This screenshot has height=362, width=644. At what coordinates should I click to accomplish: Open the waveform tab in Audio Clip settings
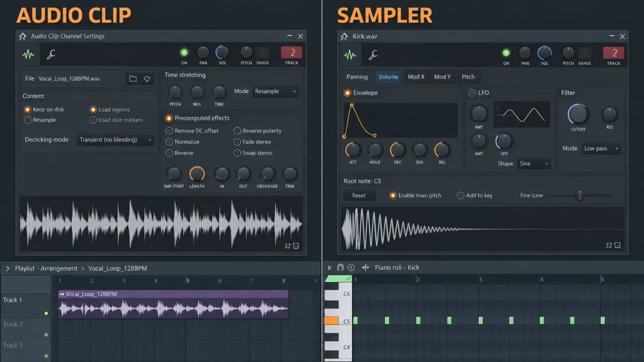click(x=29, y=54)
